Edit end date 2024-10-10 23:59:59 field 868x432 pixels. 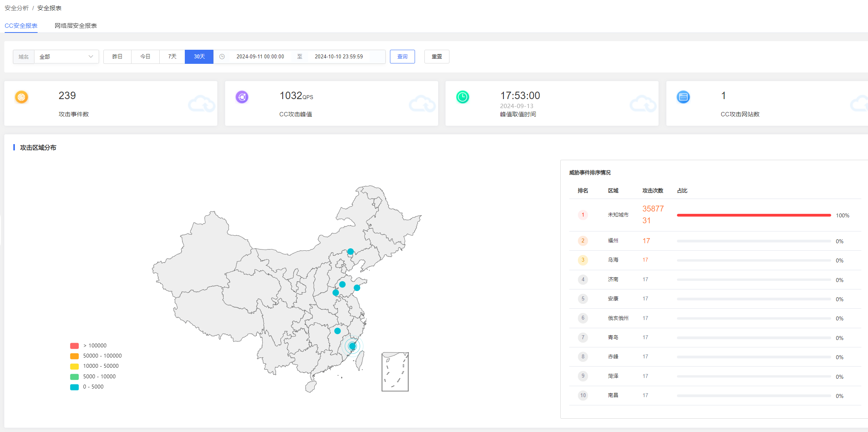tap(339, 57)
